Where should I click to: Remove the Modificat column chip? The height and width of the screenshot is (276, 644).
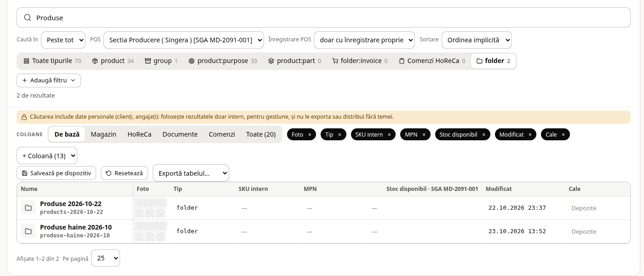530,134
